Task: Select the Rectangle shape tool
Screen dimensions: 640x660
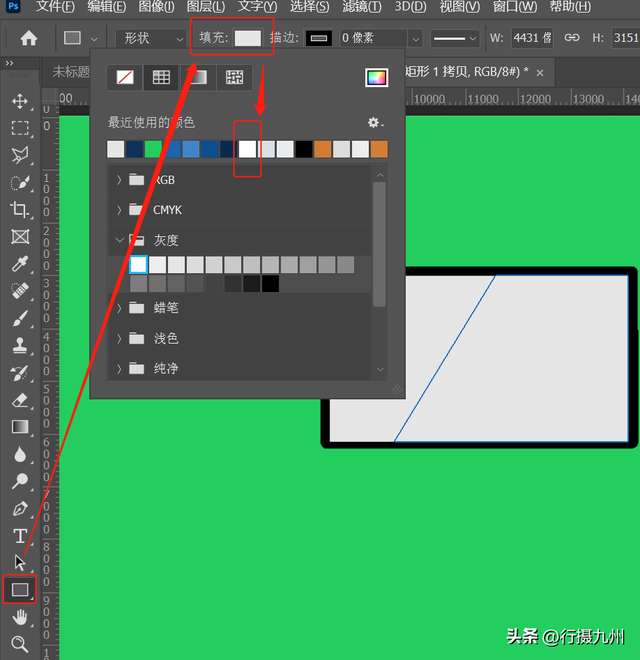Action: click(20, 590)
